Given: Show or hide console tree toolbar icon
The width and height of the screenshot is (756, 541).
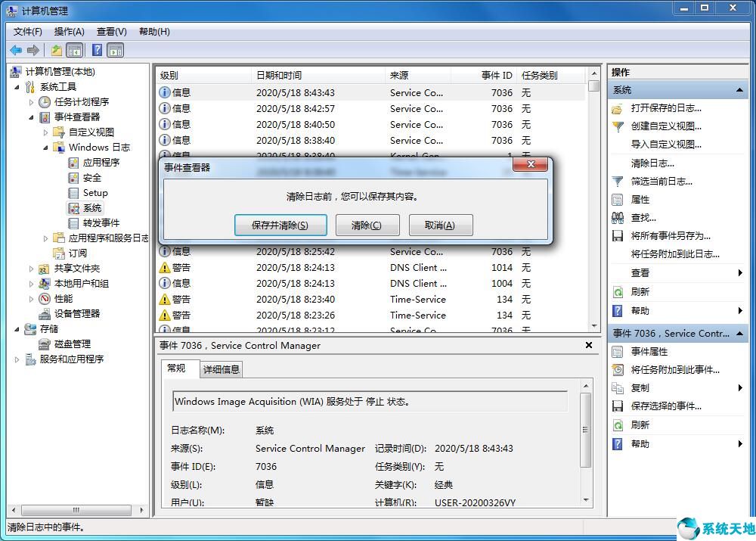Looking at the screenshot, I should coord(75,50).
